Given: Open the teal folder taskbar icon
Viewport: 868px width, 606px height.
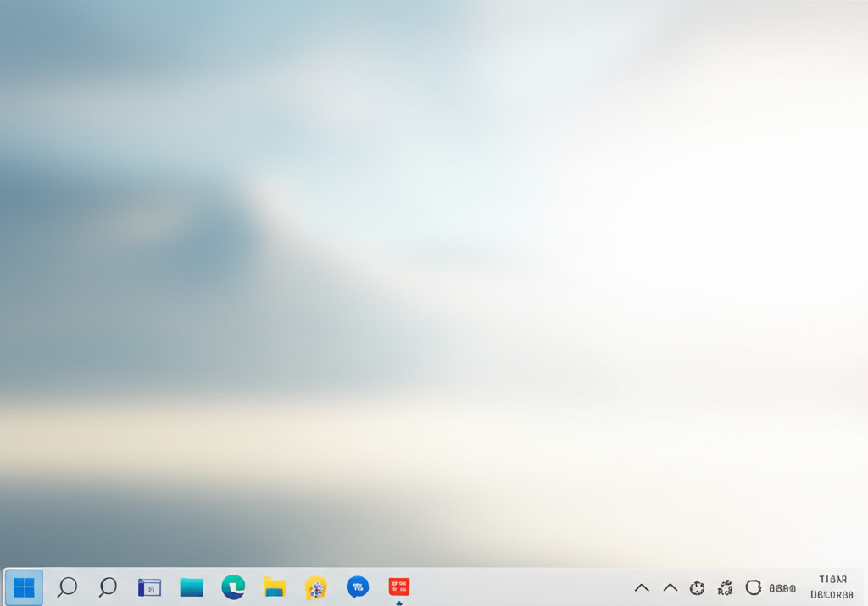Looking at the screenshot, I should (192, 587).
